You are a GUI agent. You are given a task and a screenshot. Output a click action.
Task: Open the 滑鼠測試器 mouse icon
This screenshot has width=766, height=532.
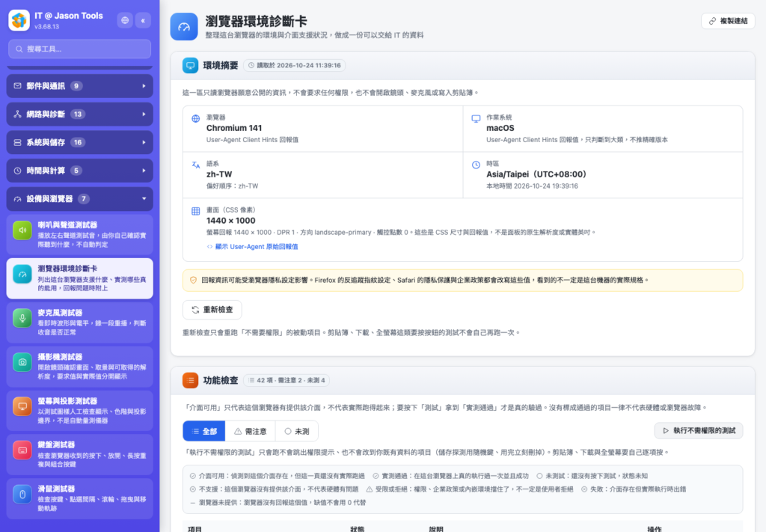click(22, 494)
